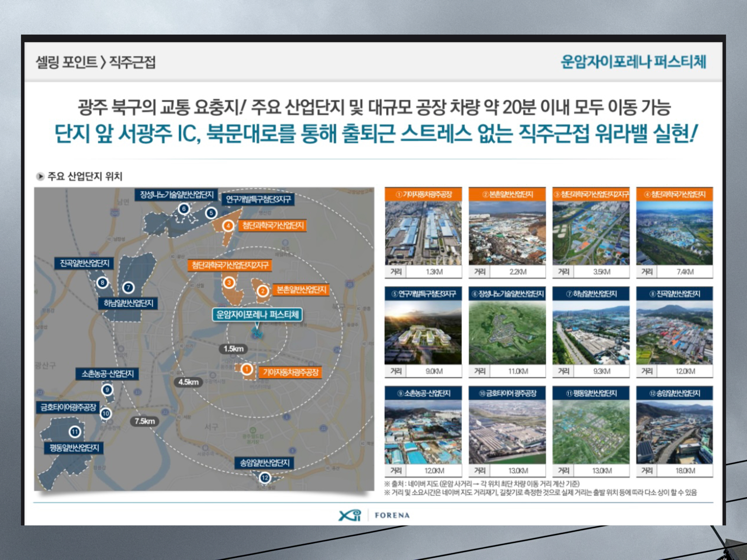Click the FORENA brand text

[392, 515]
